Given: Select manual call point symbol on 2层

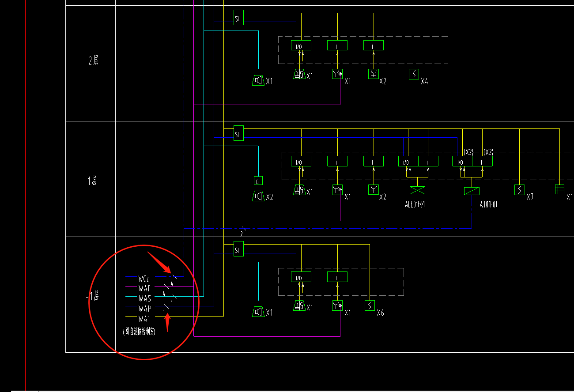Looking at the screenshot, I should (299, 74).
